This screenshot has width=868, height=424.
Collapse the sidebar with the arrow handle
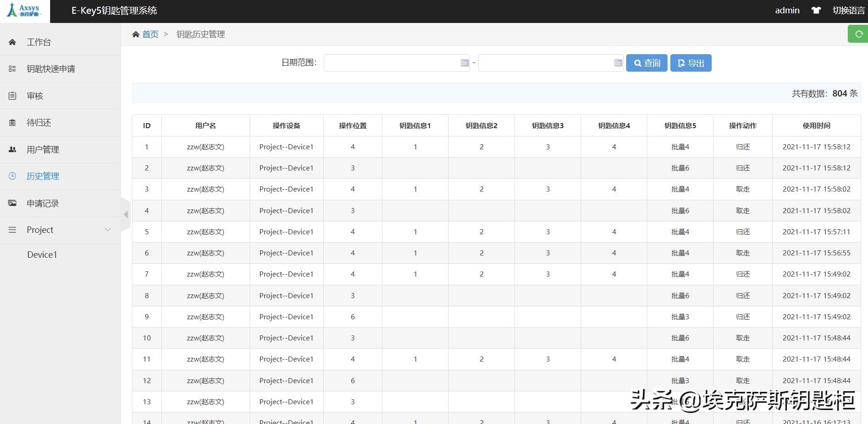(126, 215)
